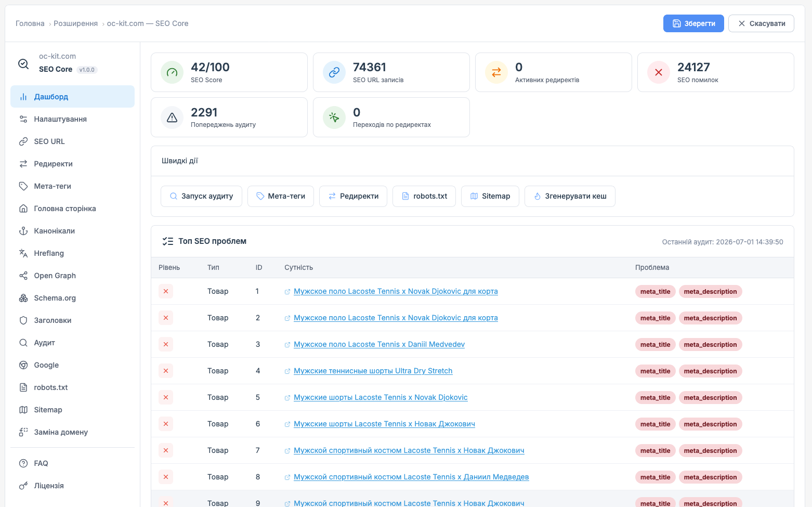Select Hreflang in the sidebar
Screen dimensions: 812x507
pos(72,253)
